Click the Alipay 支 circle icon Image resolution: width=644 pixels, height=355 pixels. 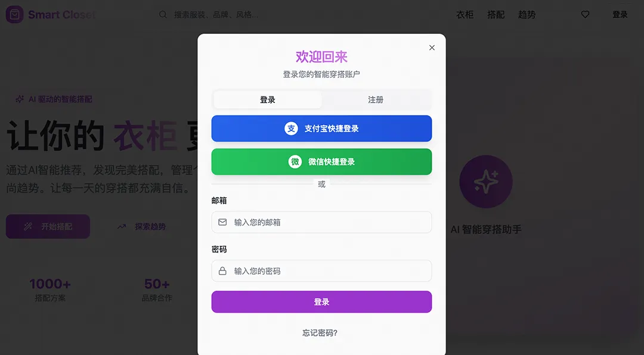pyautogui.click(x=291, y=129)
